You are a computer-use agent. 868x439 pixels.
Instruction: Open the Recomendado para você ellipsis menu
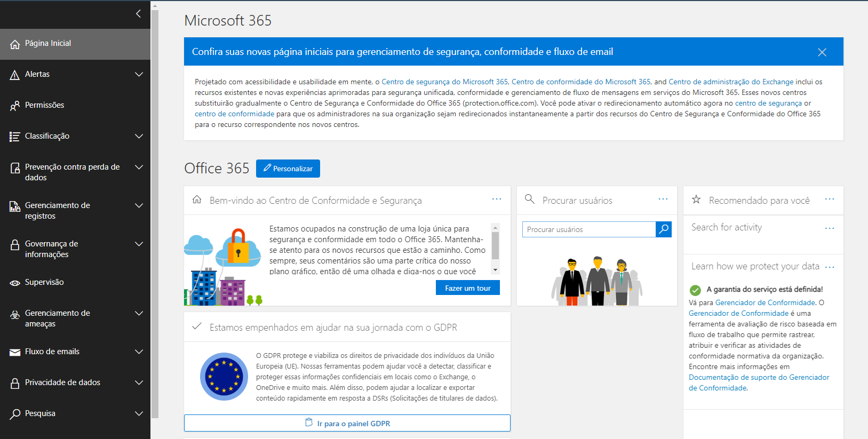830,199
